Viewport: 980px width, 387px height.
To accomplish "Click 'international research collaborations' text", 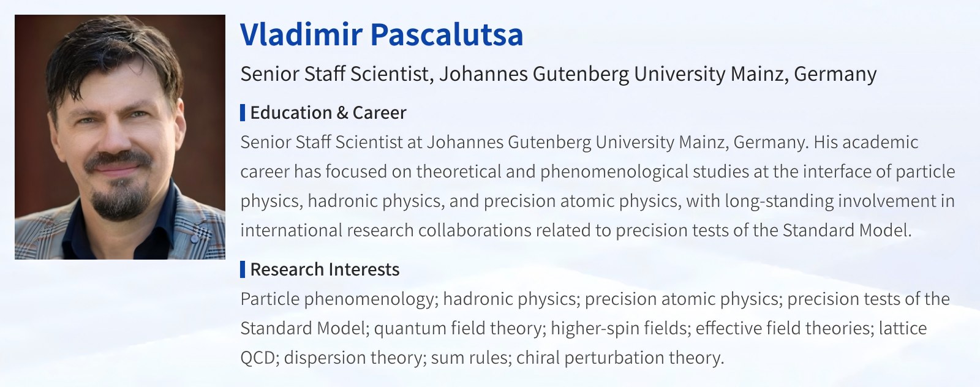I will pyautogui.click(x=386, y=230).
